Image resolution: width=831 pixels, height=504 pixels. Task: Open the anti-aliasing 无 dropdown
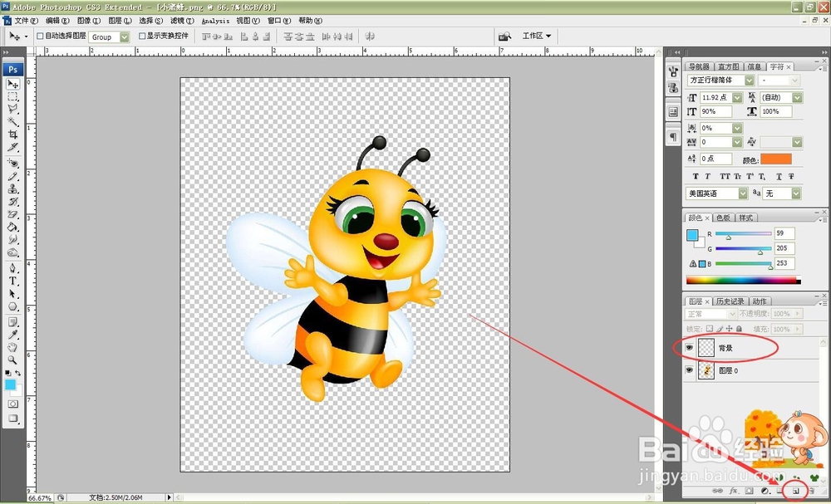[x=797, y=193]
